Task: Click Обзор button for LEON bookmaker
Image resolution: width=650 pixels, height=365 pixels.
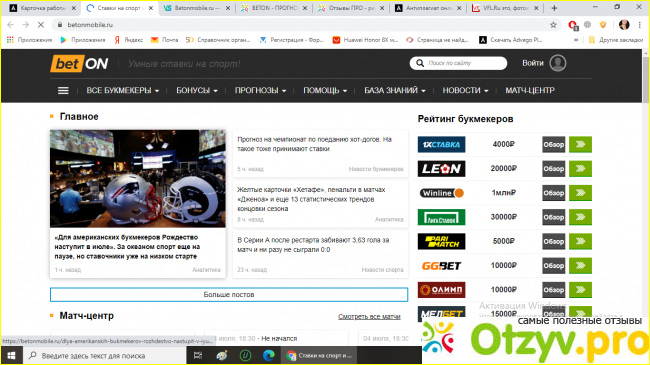Action: pyautogui.click(x=553, y=169)
